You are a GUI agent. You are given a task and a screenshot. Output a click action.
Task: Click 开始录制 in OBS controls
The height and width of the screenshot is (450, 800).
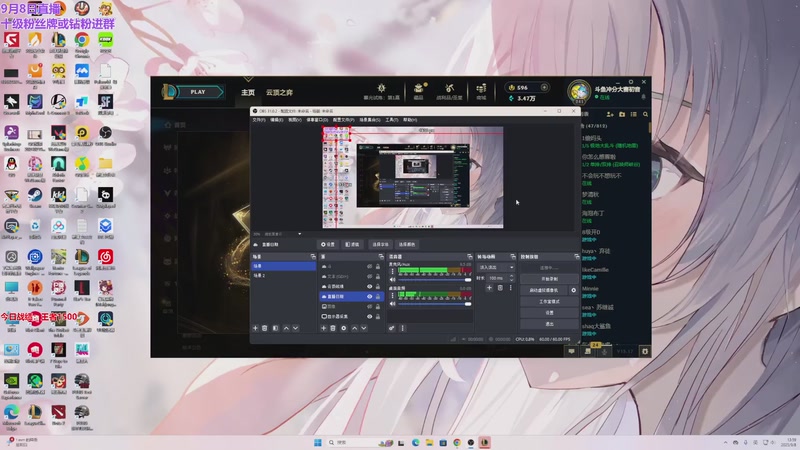click(x=549, y=279)
